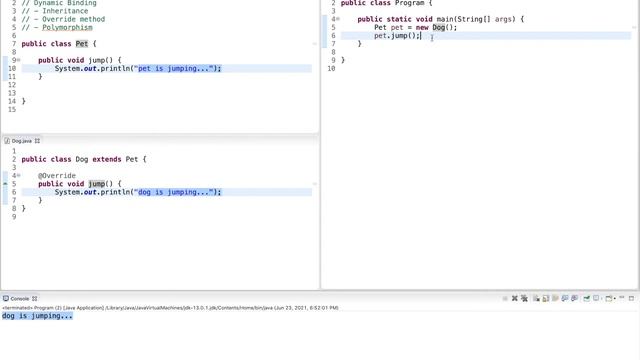Select the Dog.java editor tab

(21, 141)
